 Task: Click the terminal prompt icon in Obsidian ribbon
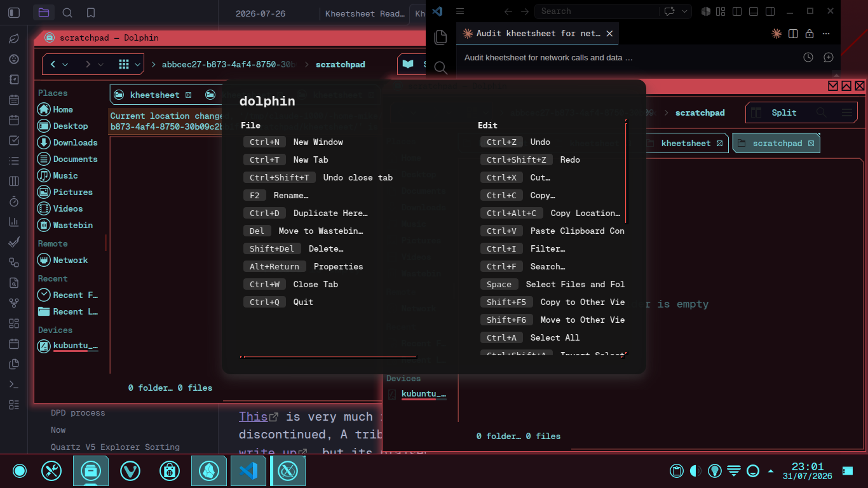14,384
